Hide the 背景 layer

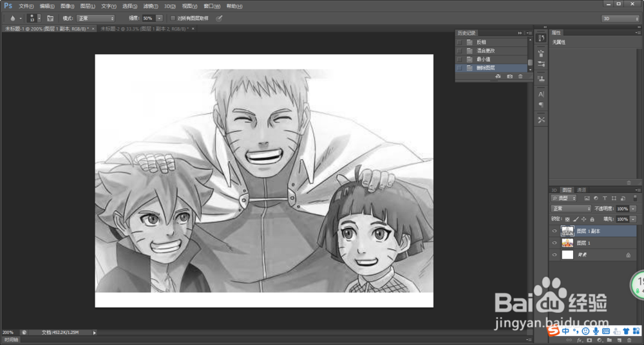point(554,255)
